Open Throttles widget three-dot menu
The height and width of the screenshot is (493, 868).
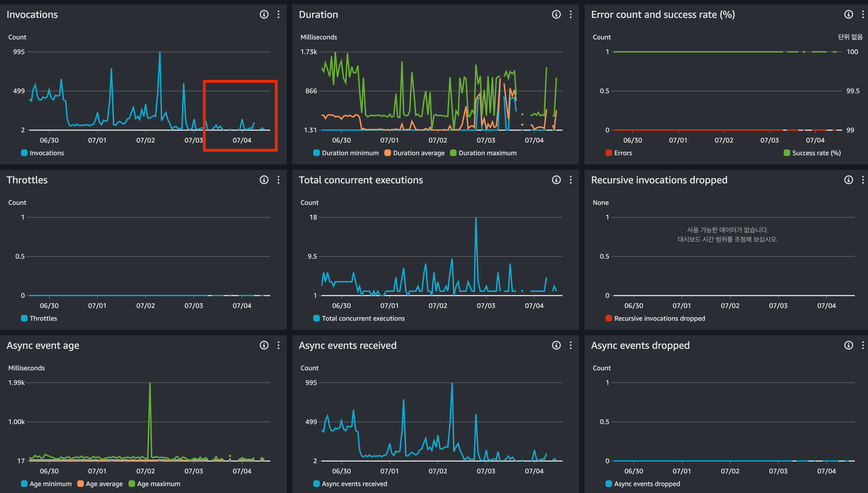click(278, 180)
